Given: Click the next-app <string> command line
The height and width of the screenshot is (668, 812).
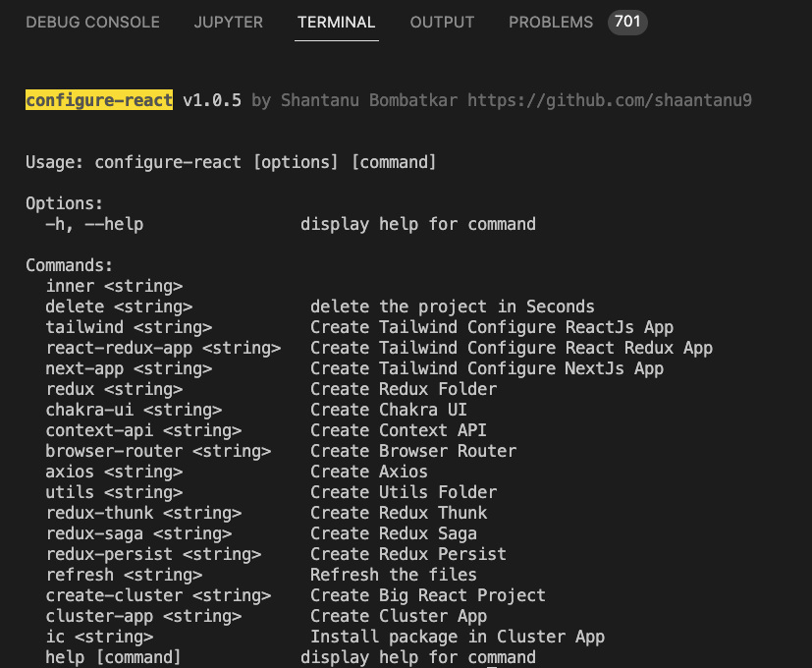Looking at the screenshot, I should click(354, 368).
